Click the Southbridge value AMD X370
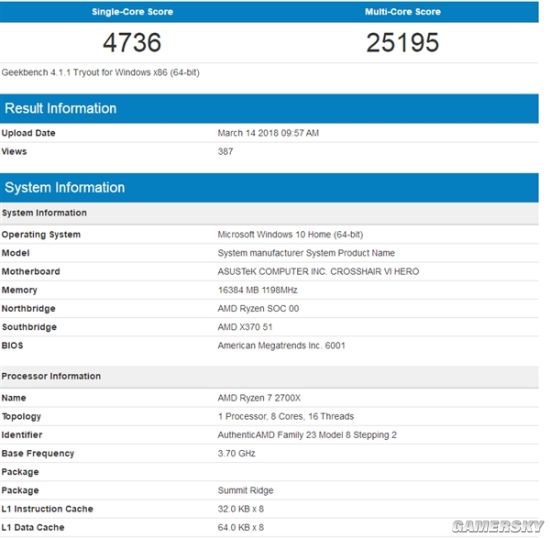Viewport: 550px width, 538px height. [x=245, y=327]
